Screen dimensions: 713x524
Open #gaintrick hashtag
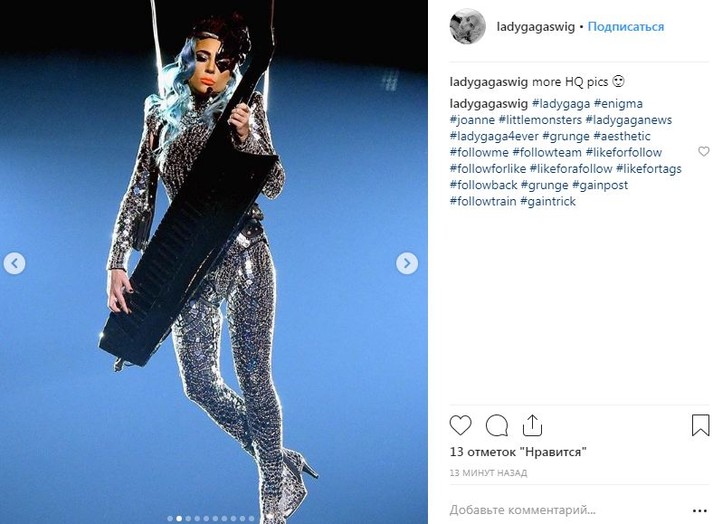pyautogui.click(x=548, y=202)
